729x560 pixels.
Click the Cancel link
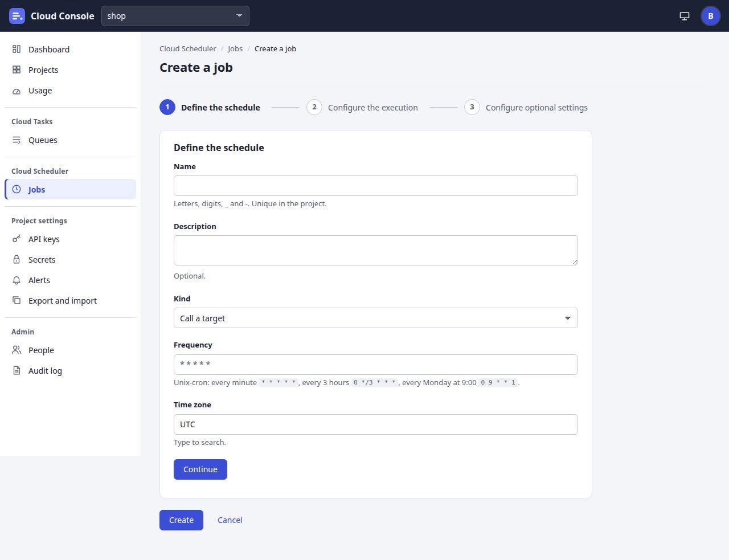[230, 520]
